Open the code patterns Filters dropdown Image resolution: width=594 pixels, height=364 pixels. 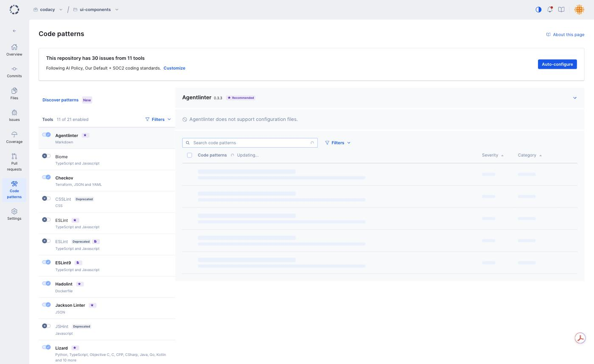click(338, 143)
